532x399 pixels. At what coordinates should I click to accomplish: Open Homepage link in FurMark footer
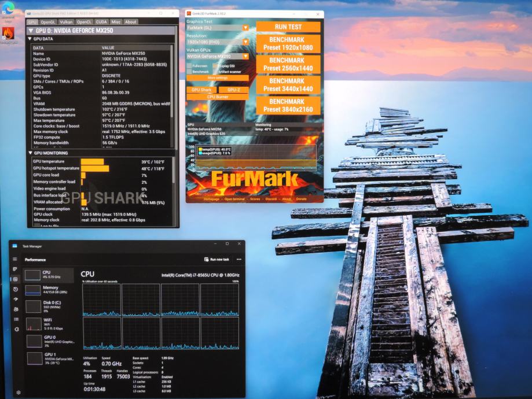coord(211,199)
